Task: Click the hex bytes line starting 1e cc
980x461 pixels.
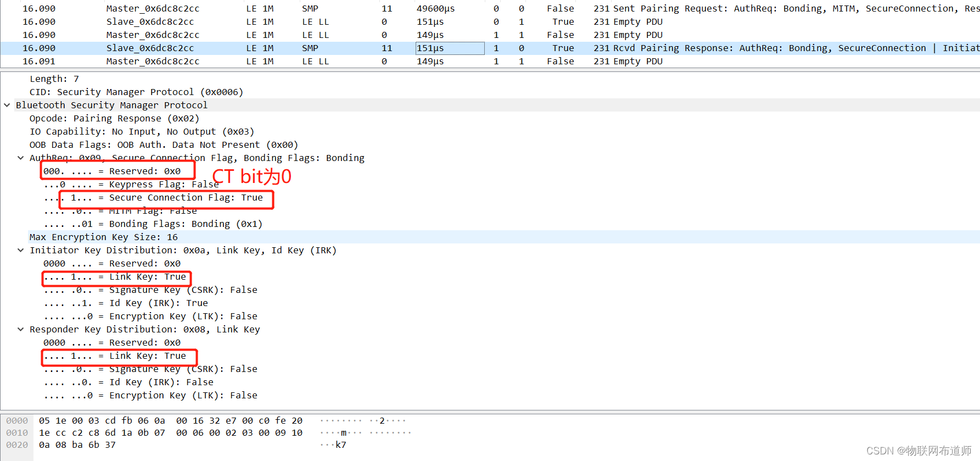Action: coord(171,432)
